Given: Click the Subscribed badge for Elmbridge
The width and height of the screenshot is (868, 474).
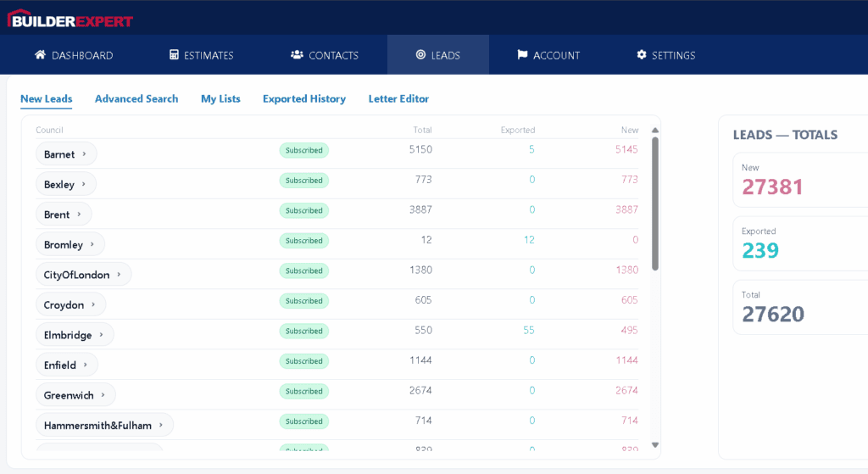Looking at the screenshot, I should point(304,332).
